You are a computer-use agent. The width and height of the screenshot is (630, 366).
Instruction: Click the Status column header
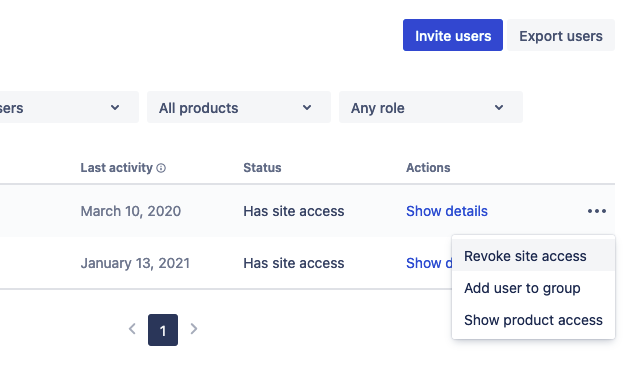click(x=262, y=168)
